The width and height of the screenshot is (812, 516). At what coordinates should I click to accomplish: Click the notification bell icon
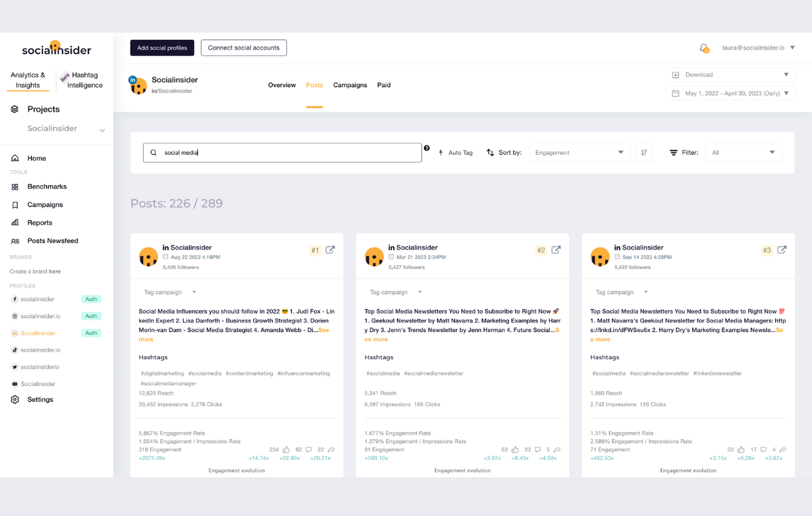coord(704,48)
